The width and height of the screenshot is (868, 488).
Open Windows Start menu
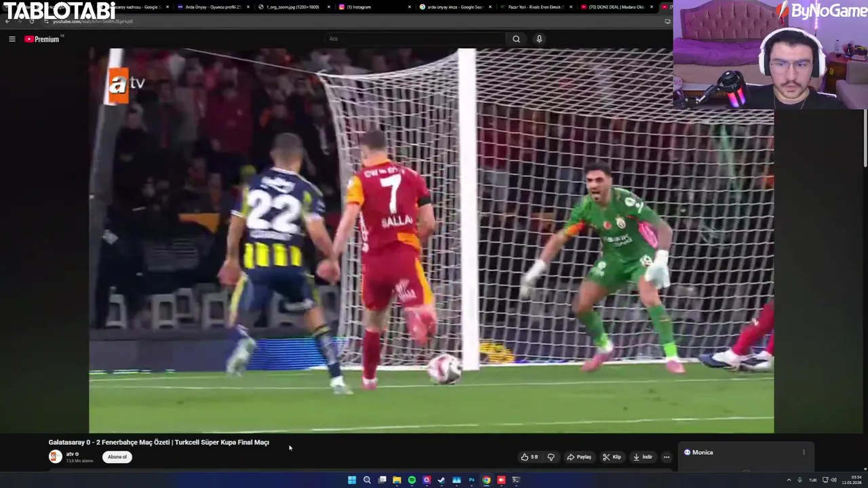pos(352,480)
